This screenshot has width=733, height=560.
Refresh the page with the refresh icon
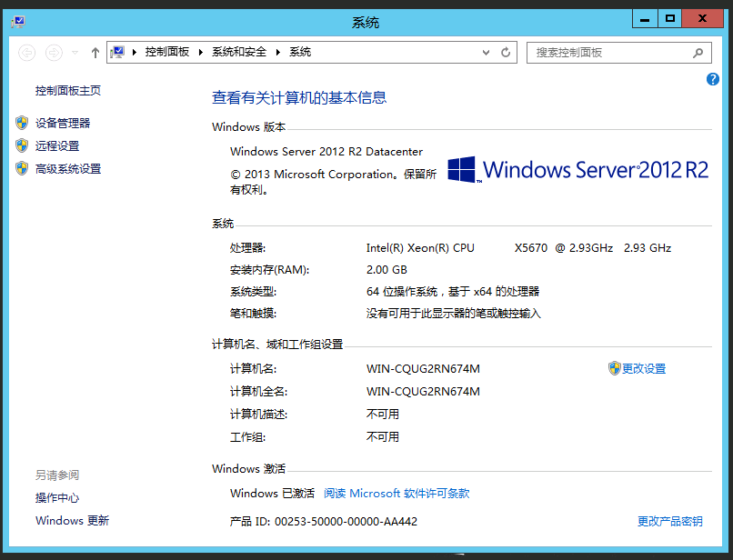click(506, 53)
